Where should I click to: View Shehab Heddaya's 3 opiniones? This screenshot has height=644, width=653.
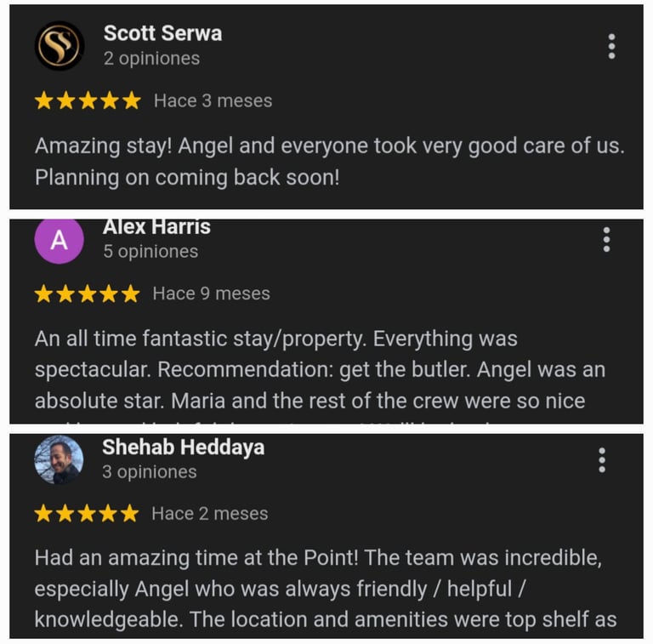tap(150, 472)
